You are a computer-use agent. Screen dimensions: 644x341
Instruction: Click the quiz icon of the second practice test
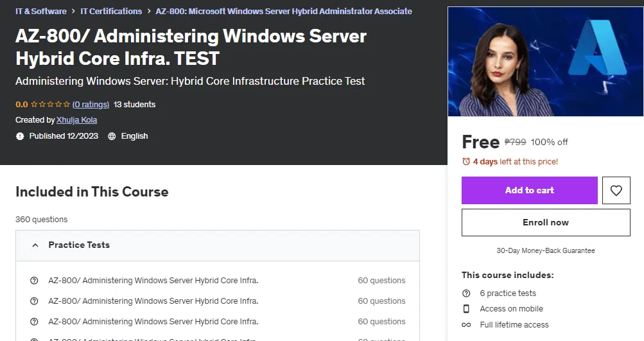coord(34,301)
